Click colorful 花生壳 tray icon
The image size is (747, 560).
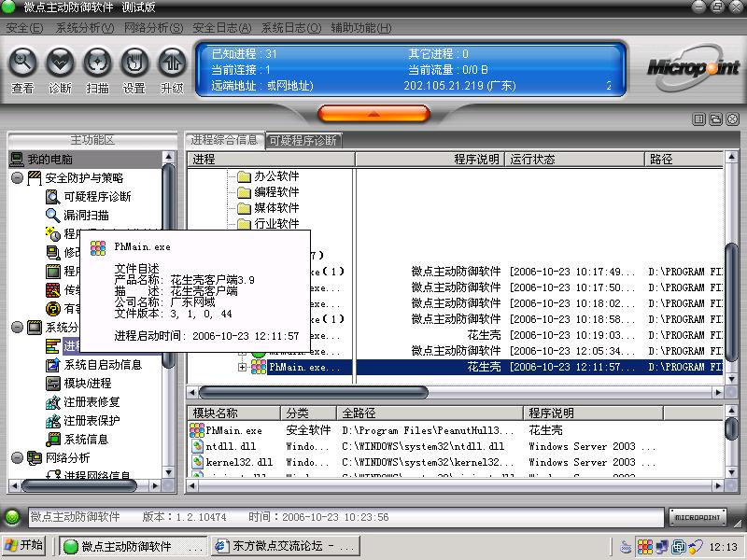(x=645, y=546)
